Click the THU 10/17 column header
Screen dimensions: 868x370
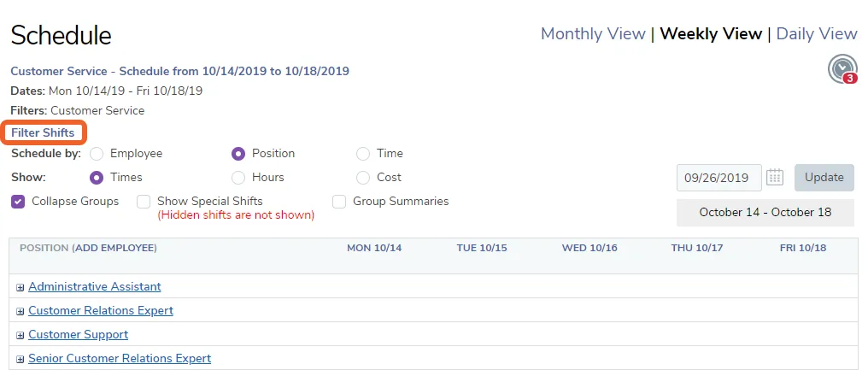point(697,248)
